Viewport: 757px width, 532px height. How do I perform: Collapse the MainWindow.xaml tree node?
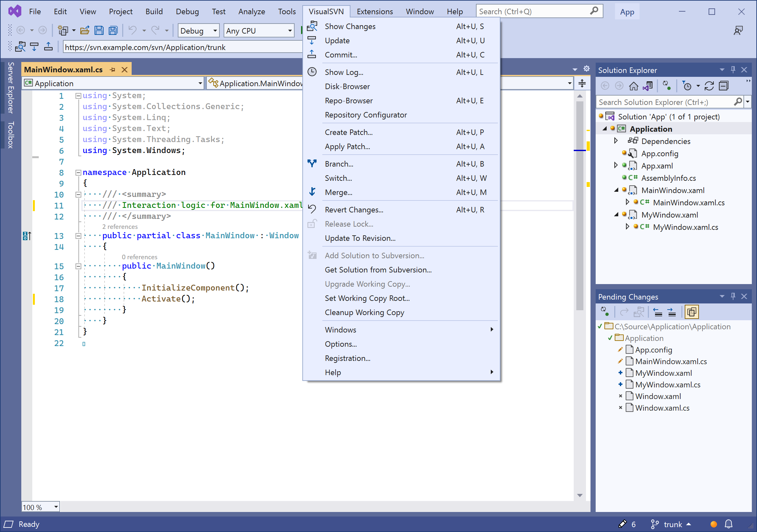616,190
